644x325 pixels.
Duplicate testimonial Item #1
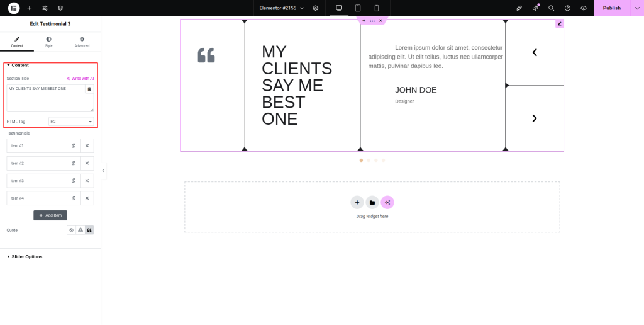(74, 145)
